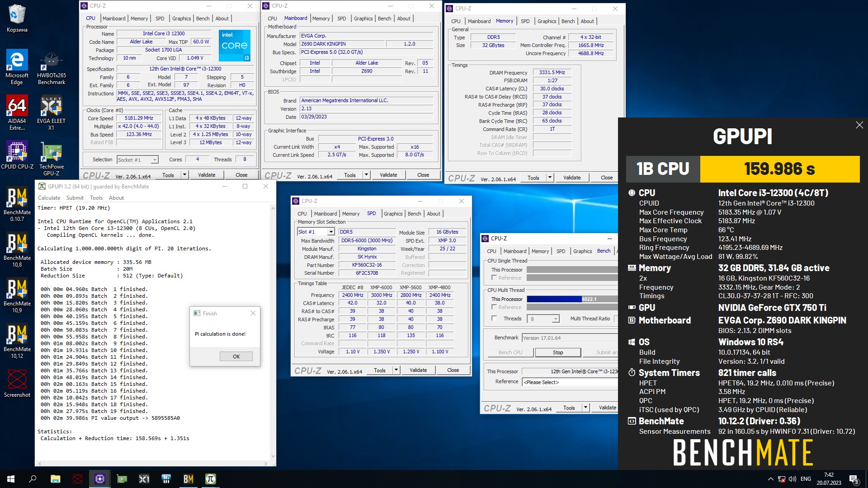Open the Calculate menu in GPUPI
The width and height of the screenshot is (868, 488).
click(49, 198)
